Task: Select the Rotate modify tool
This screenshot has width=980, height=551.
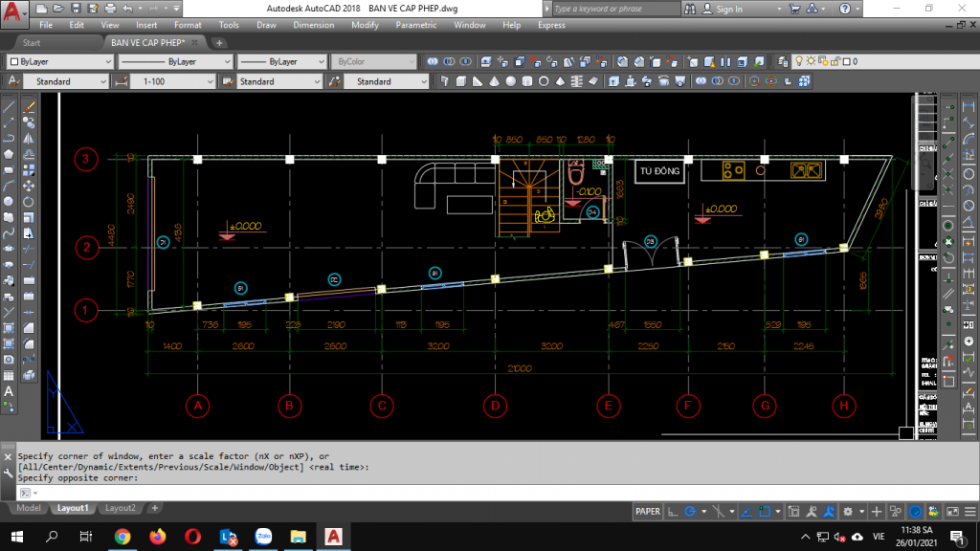Action: (x=29, y=201)
